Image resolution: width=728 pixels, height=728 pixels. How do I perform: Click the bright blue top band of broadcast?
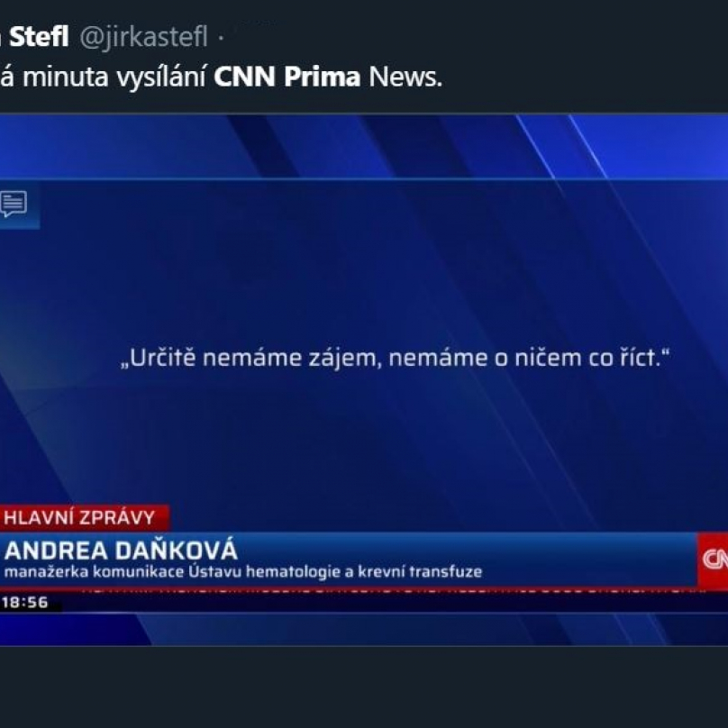point(364,146)
